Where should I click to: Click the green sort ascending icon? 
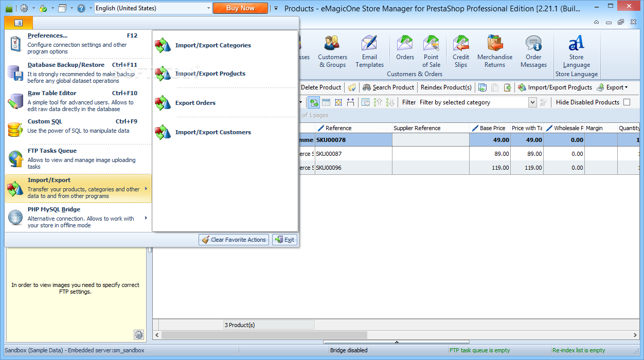(x=378, y=102)
